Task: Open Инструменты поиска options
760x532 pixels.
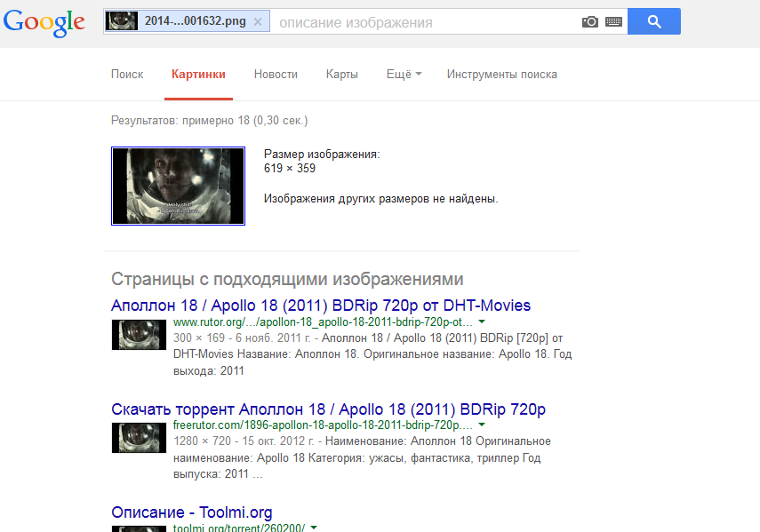Action: click(501, 74)
